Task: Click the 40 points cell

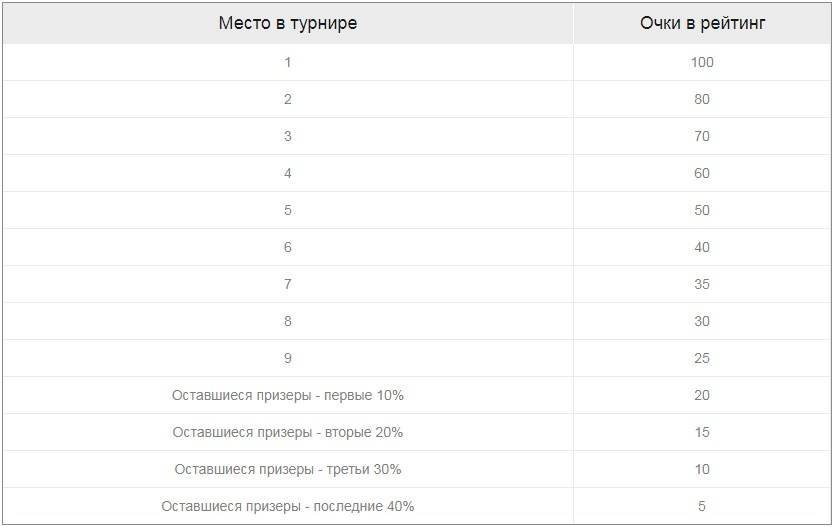Action: 702,247
